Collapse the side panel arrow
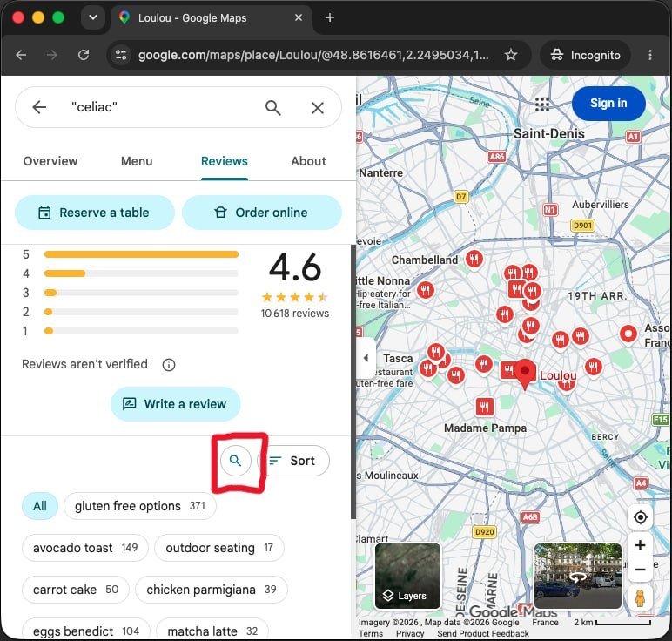The height and width of the screenshot is (641, 672). (x=366, y=358)
